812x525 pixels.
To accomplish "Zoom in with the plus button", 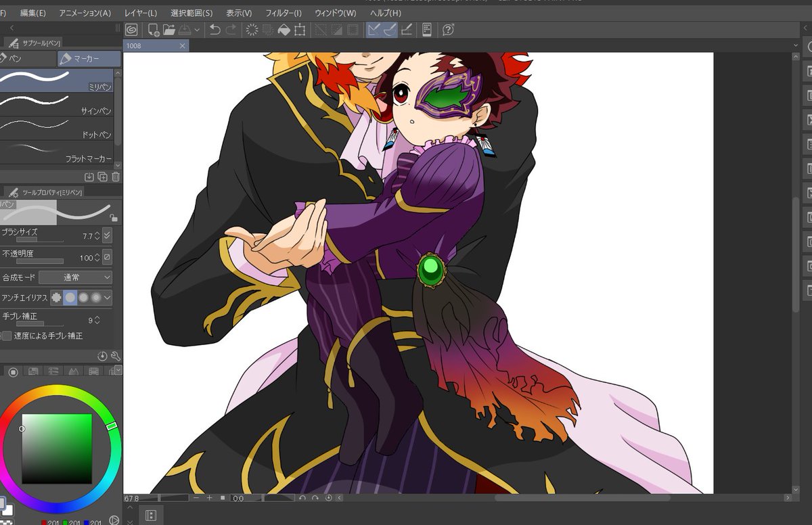I will pyautogui.click(x=210, y=498).
